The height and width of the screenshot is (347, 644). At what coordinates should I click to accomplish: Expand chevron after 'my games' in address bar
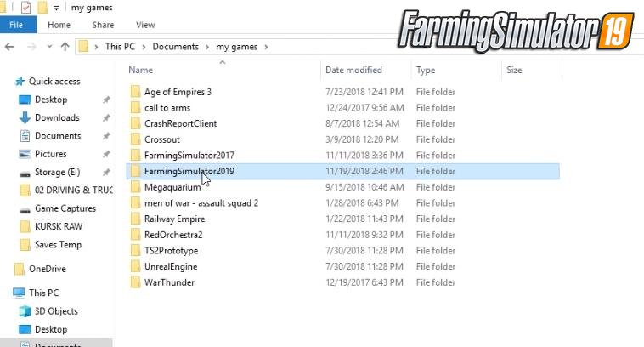point(266,47)
